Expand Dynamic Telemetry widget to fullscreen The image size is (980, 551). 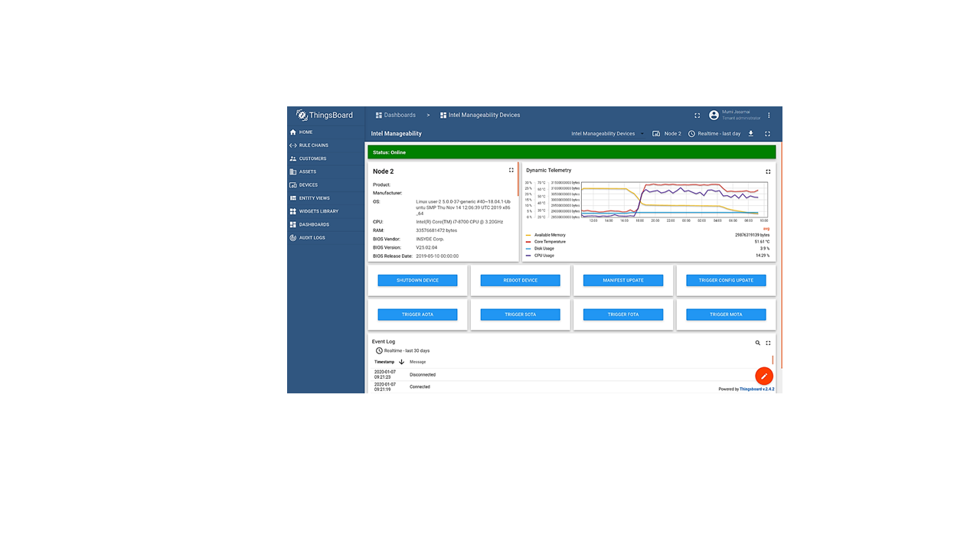[768, 171]
